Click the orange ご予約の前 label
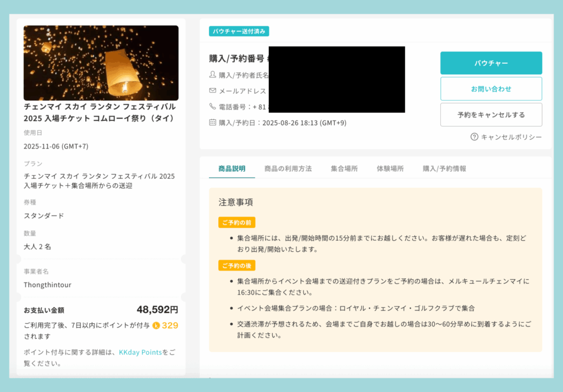 (236, 223)
